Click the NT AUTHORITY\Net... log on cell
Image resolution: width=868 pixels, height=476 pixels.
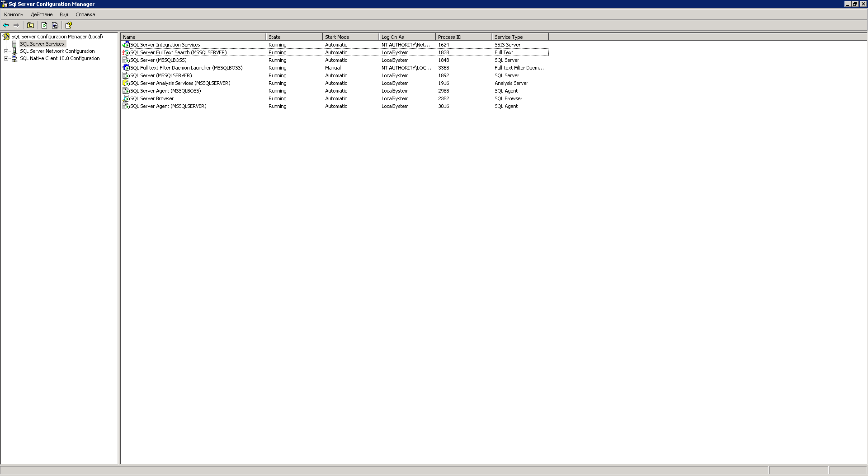(406, 45)
